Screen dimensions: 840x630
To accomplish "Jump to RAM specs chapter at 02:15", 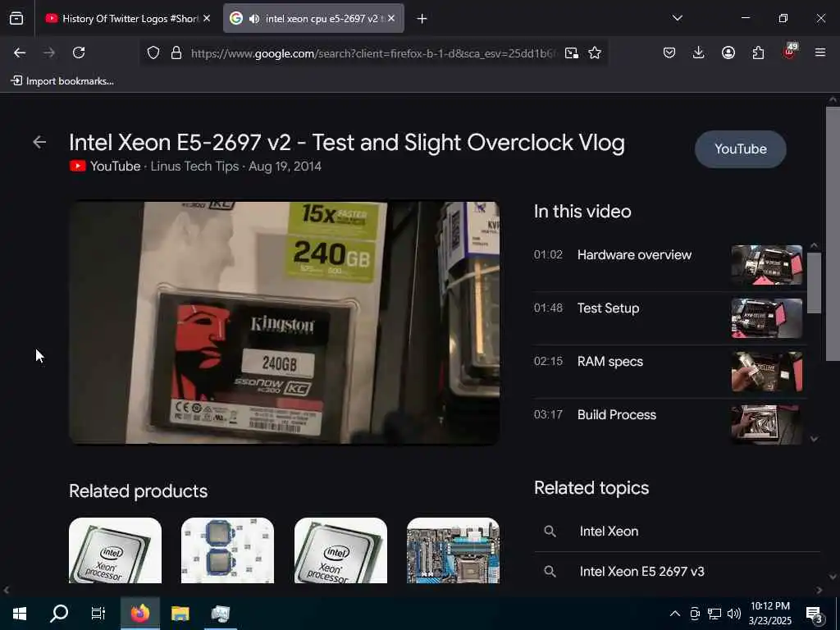I will 610,362.
